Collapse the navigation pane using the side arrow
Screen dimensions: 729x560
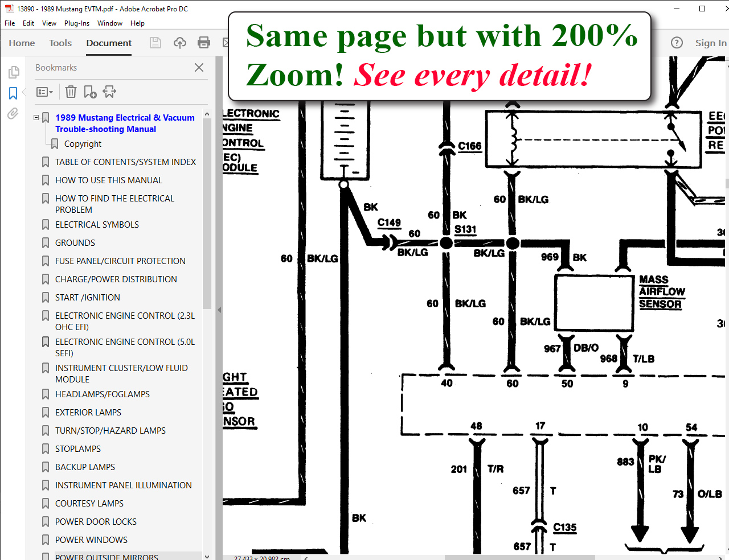pos(219,310)
